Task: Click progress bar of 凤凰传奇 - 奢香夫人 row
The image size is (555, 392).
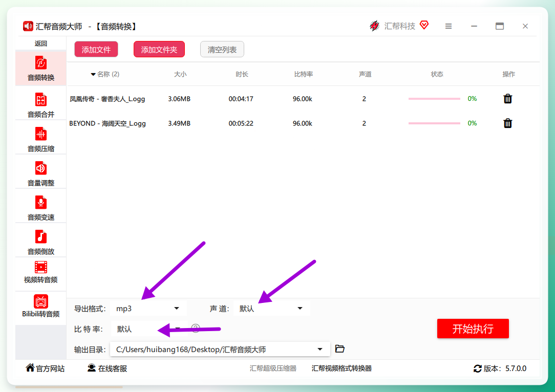Action: click(x=434, y=99)
